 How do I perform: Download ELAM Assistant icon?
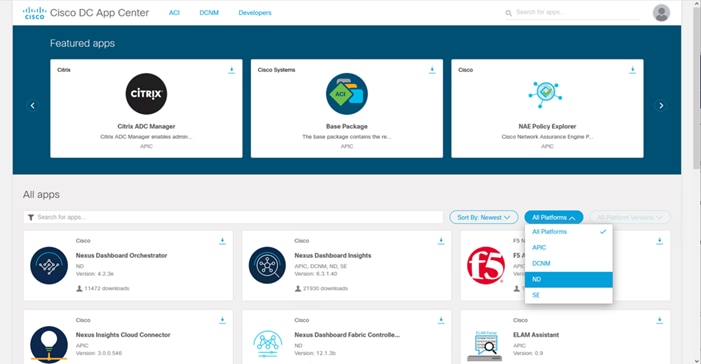[x=659, y=321]
